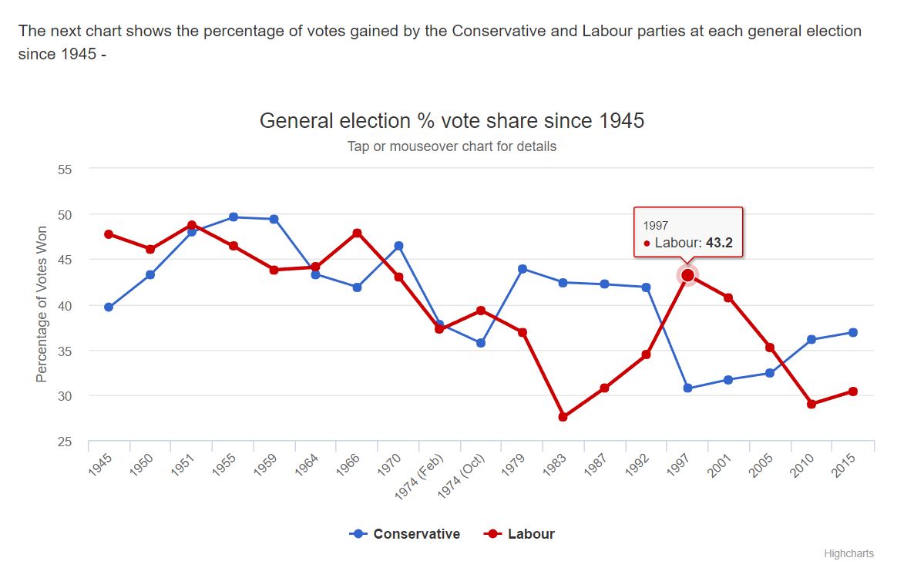The width and height of the screenshot is (924, 578).
Task: Click the 1974 (Feb) axis label
Action: point(420,479)
